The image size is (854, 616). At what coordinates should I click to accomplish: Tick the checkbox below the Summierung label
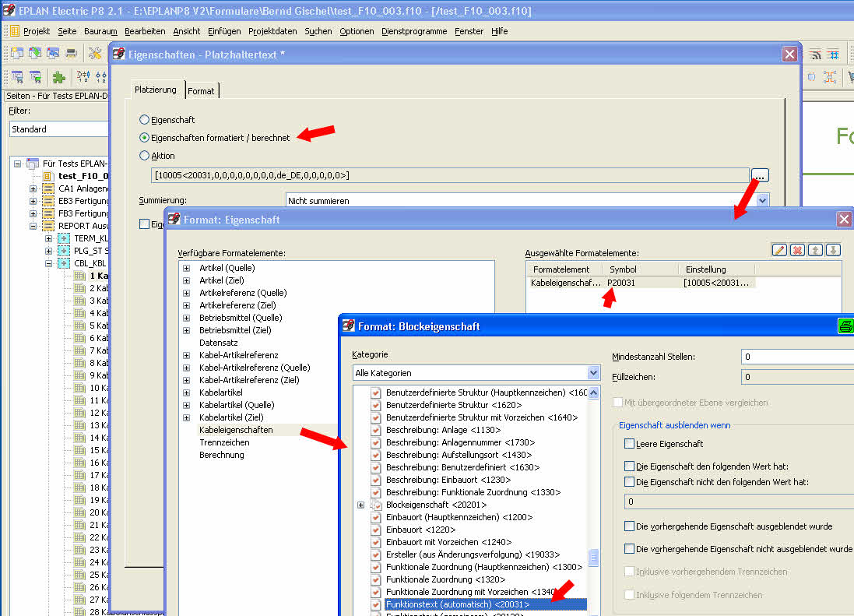pos(144,224)
